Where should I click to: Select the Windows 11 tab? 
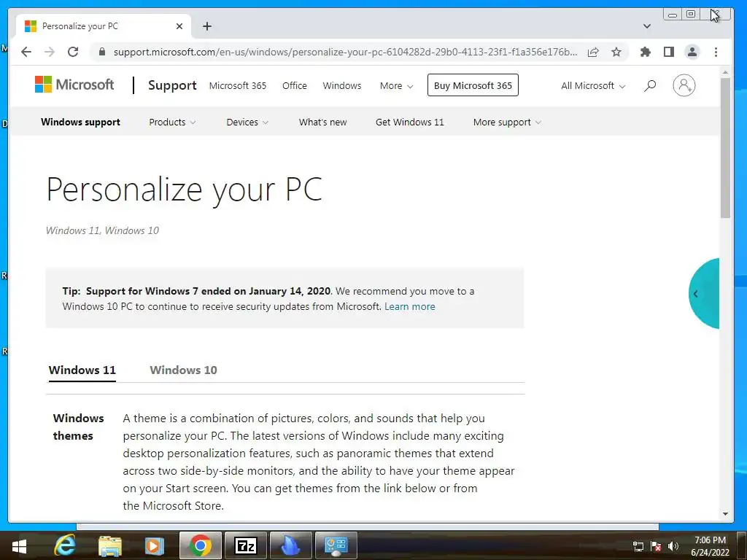[x=82, y=370]
